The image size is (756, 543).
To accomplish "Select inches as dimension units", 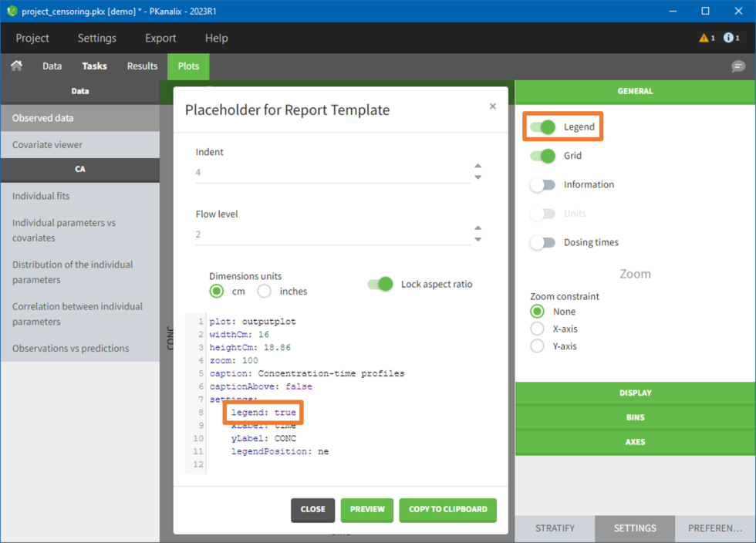I will click(265, 292).
